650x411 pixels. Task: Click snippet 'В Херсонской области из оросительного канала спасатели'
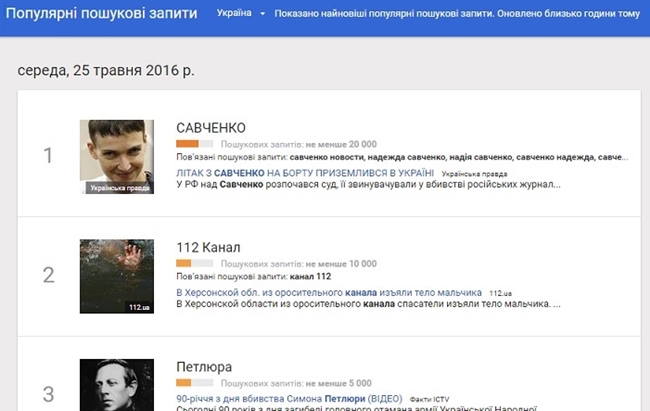coord(369,304)
